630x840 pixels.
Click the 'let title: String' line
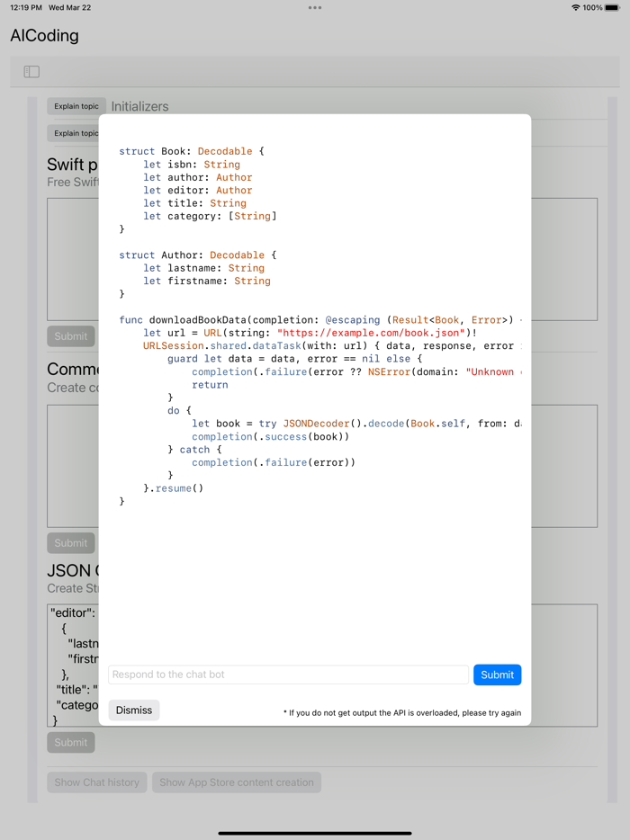click(194, 203)
